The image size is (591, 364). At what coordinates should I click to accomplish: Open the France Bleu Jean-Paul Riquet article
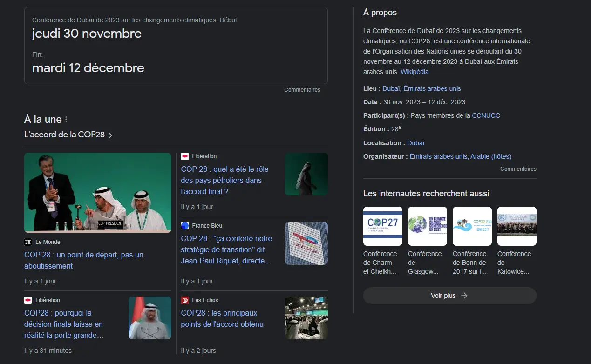[227, 250]
